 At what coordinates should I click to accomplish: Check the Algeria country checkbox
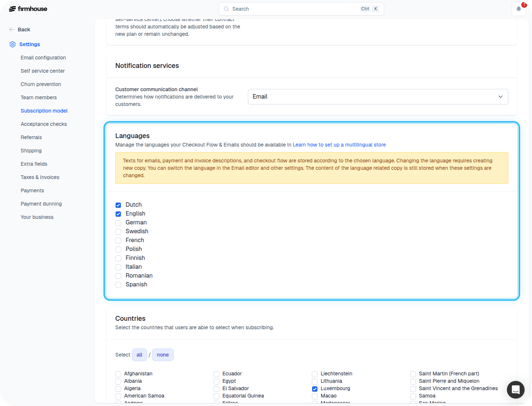point(118,389)
